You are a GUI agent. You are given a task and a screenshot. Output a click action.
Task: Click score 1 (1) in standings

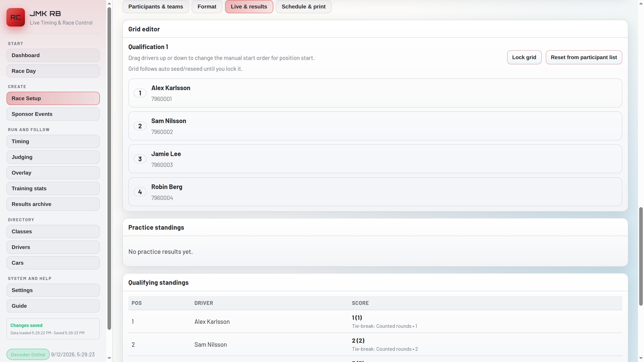point(357,318)
